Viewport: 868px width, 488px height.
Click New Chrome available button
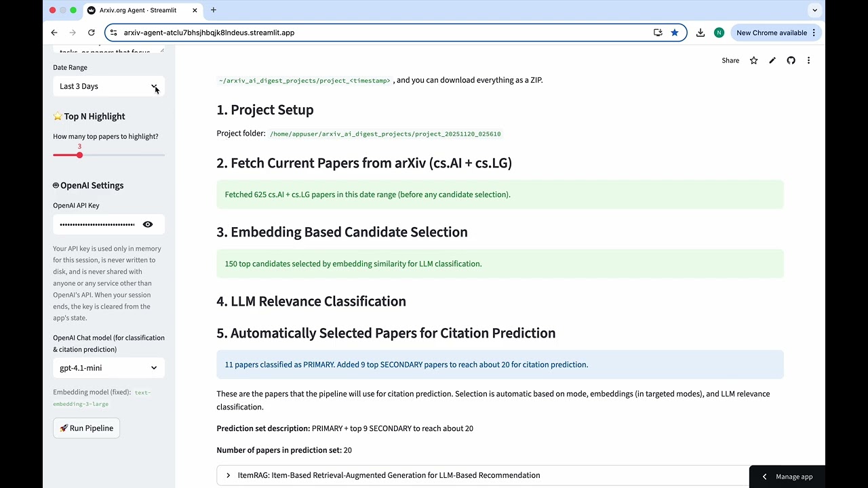(776, 33)
